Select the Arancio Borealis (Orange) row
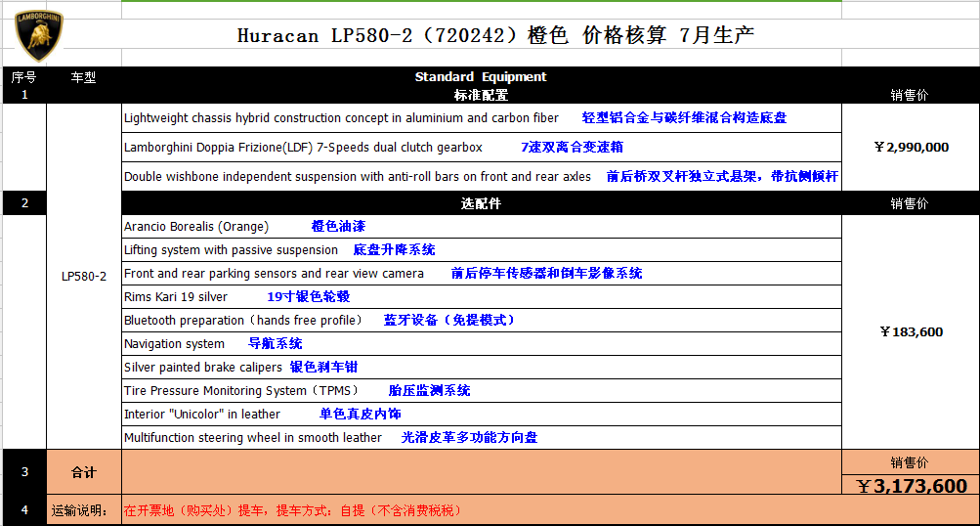The width and height of the screenshot is (980, 526). [482, 227]
